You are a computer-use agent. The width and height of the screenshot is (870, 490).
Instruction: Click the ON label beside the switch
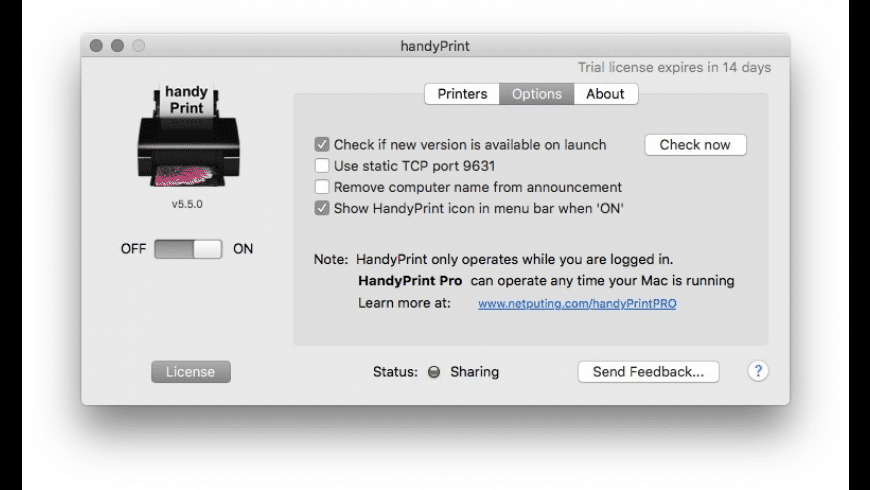coord(243,249)
